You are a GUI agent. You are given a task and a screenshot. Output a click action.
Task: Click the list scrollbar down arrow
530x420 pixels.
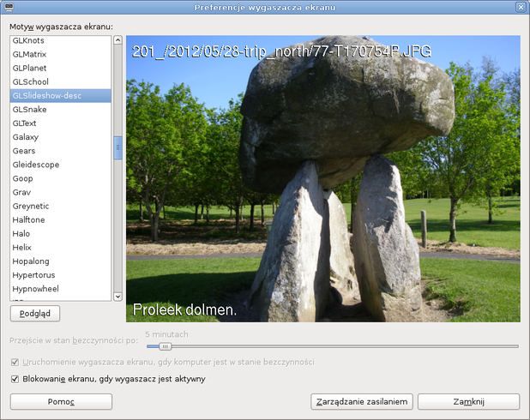coord(117,297)
